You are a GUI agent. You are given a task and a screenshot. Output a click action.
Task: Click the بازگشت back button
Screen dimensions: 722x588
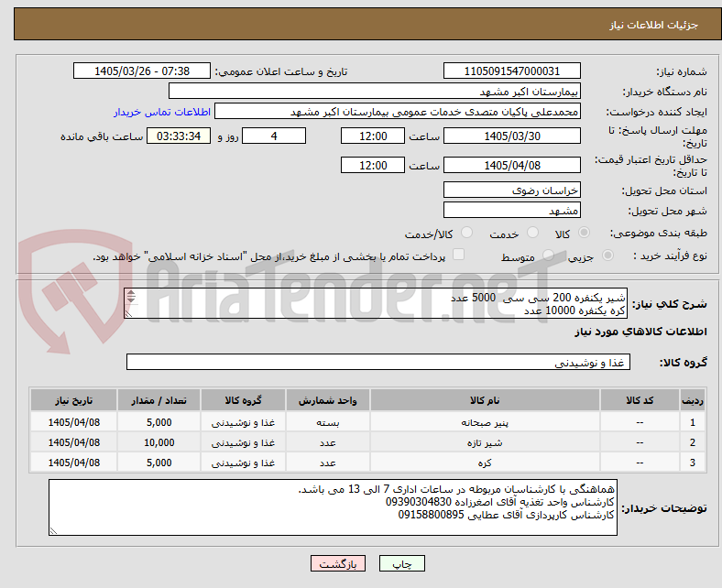pyautogui.click(x=338, y=563)
